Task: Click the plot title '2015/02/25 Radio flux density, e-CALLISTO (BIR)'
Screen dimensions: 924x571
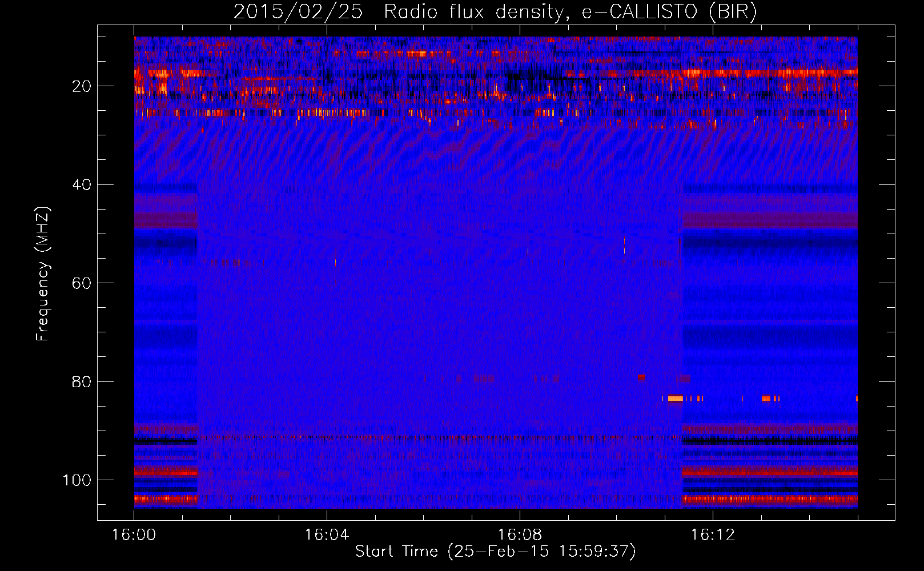Action: pyautogui.click(x=495, y=12)
